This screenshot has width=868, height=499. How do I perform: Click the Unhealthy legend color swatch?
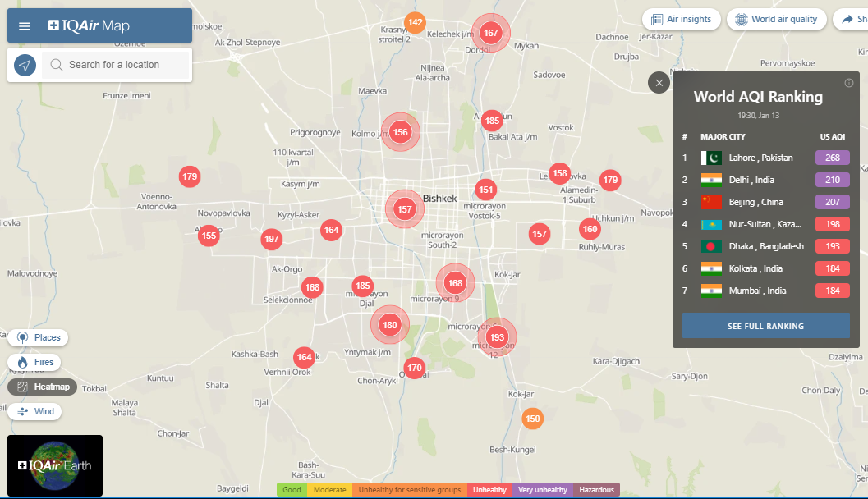489,490
